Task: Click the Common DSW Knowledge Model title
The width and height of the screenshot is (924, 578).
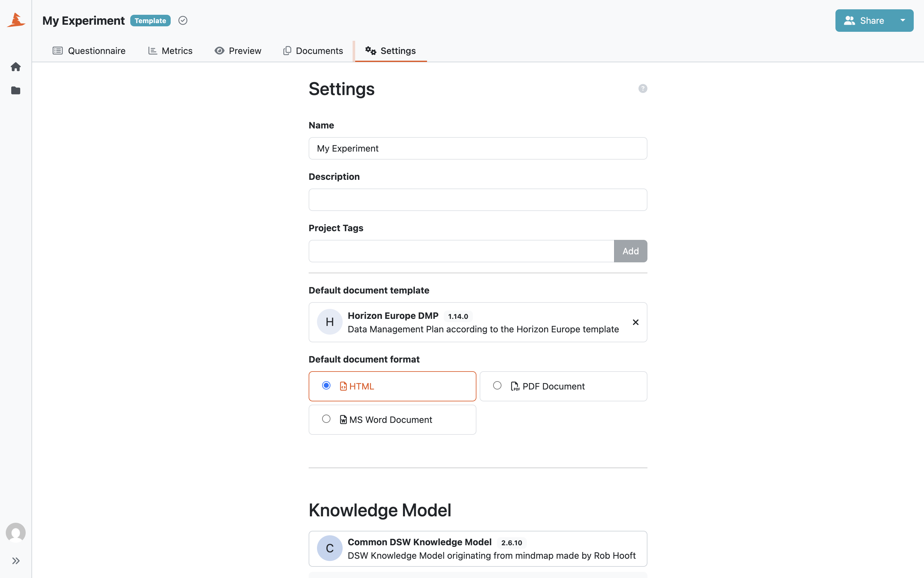Action: coord(419,542)
